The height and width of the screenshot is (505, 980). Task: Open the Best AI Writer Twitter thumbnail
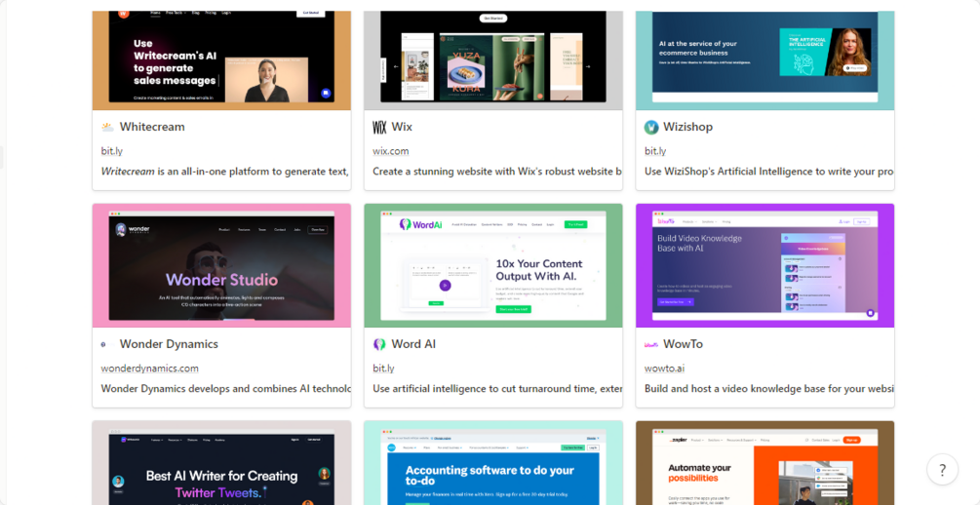point(222,462)
